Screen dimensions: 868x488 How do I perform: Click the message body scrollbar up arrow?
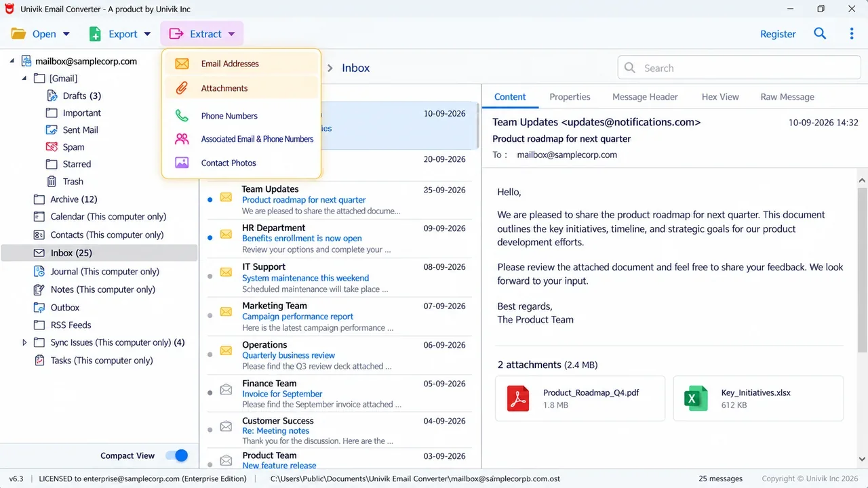click(x=863, y=181)
